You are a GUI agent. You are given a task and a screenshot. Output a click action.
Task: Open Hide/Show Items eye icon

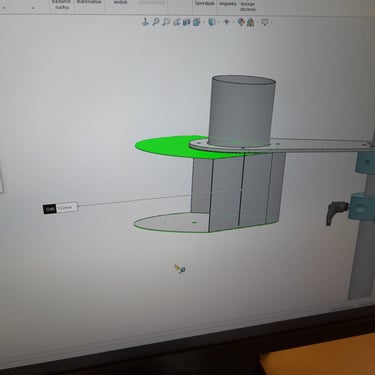click(226, 22)
